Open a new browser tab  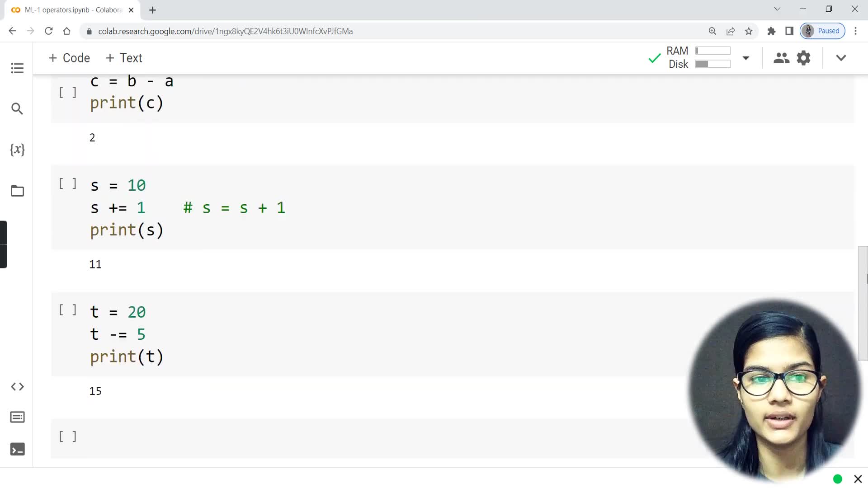[152, 10]
